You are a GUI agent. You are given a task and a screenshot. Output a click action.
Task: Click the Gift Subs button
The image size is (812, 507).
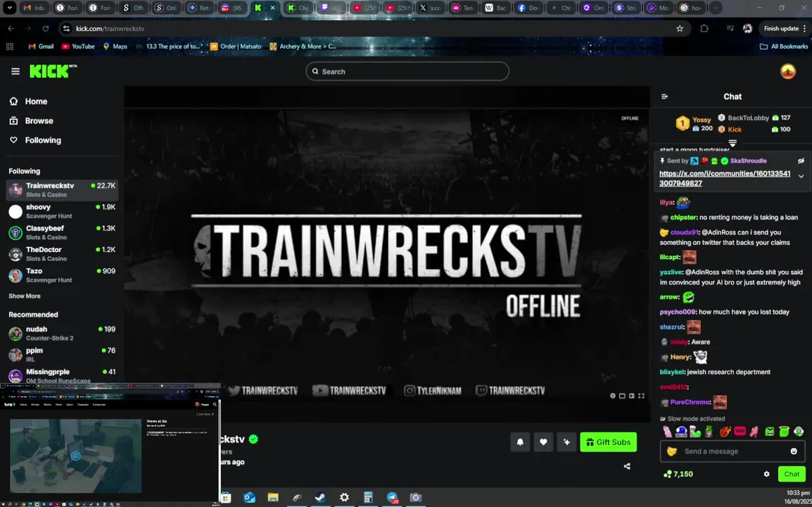pyautogui.click(x=608, y=442)
